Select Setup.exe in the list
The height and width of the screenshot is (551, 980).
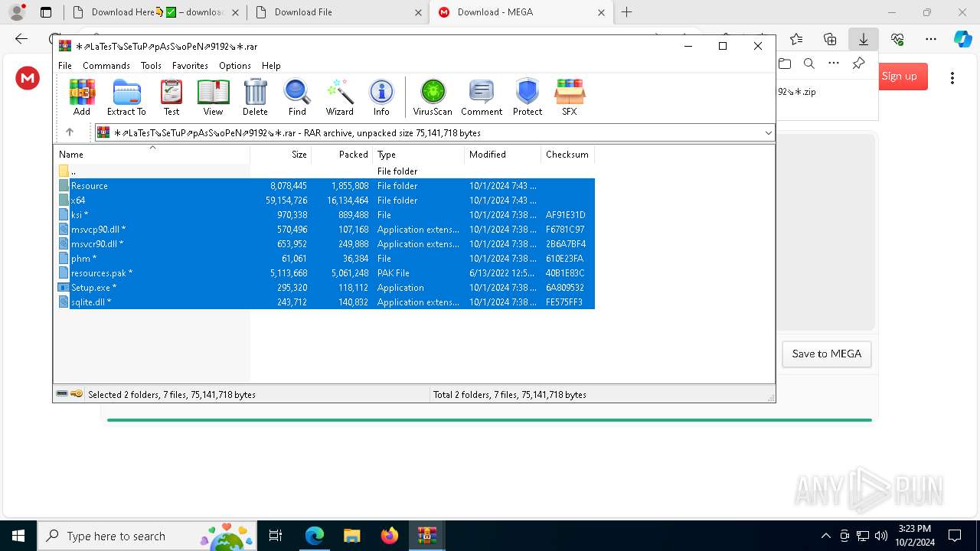coord(325,288)
